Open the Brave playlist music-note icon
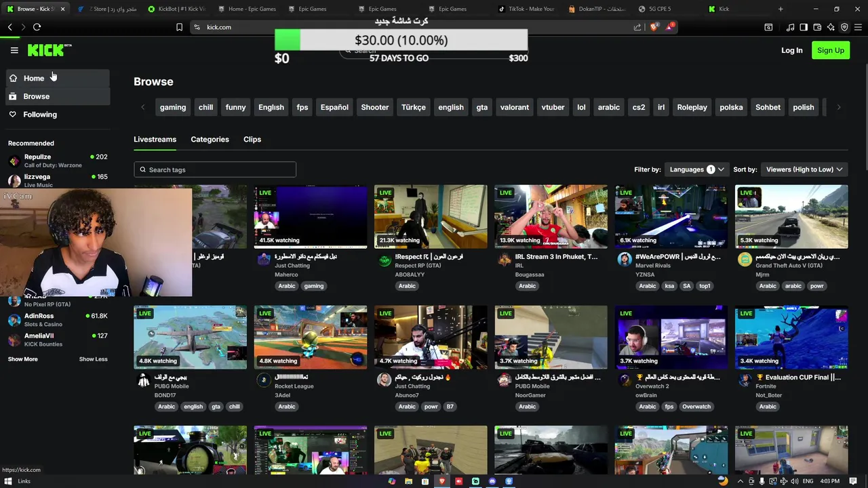This screenshot has height=488, width=868. click(790, 27)
